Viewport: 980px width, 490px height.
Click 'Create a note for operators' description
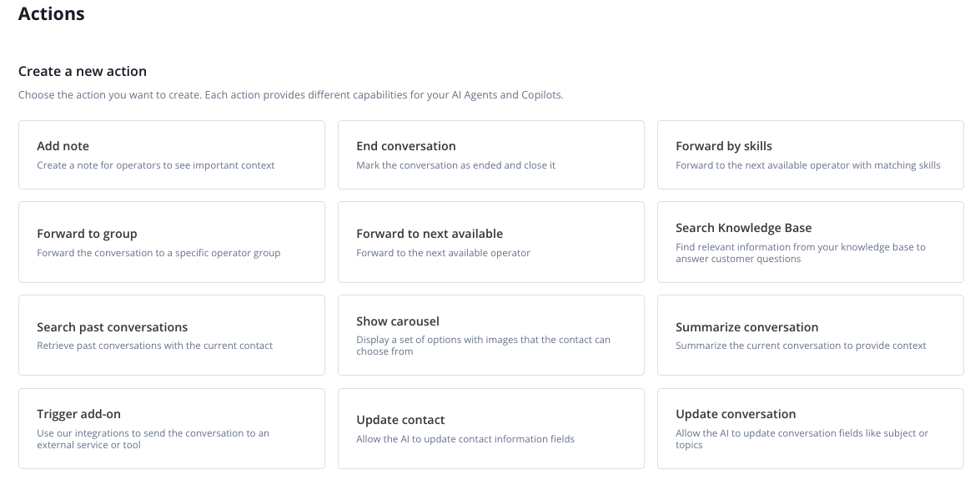click(x=156, y=165)
